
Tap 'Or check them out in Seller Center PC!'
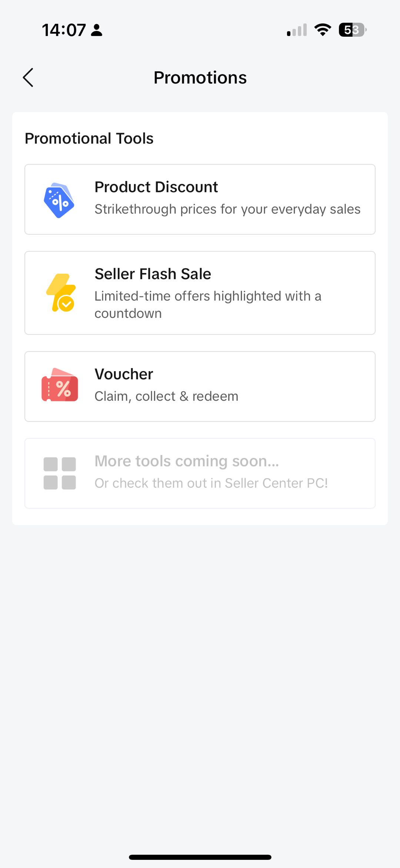click(x=211, y=483)
